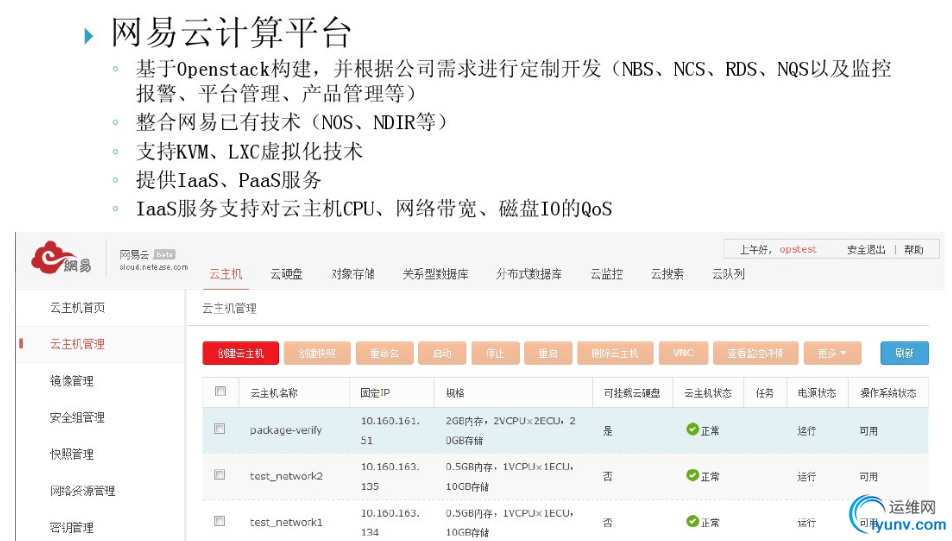The width and height of the screenshot is (952, 541).
Task: Click the 查看监控详情 button
Action: coord(755,353)
